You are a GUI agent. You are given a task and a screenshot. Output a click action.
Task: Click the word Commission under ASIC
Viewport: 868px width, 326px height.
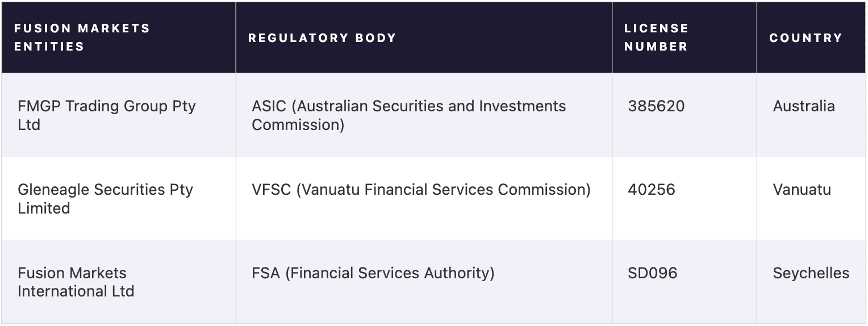pyautogui.click(x=298, y=125)
